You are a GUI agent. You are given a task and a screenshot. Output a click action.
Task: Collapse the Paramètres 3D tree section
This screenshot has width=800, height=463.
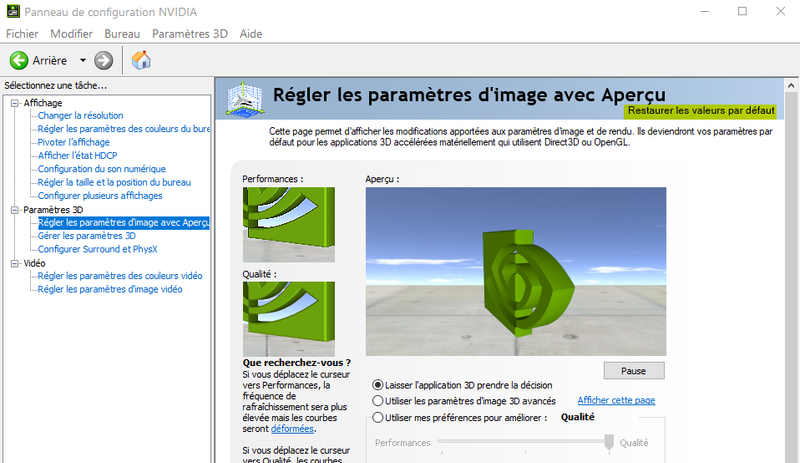click(15, 210)
